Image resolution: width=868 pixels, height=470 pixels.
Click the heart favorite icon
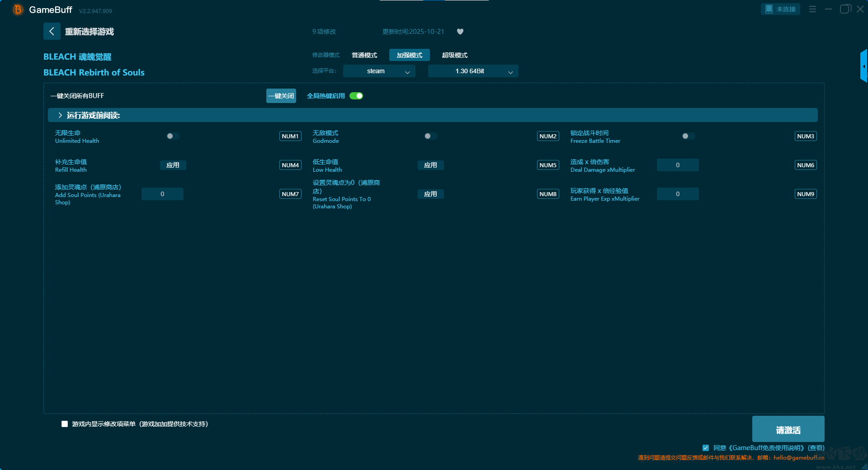[x=460, y=32]
